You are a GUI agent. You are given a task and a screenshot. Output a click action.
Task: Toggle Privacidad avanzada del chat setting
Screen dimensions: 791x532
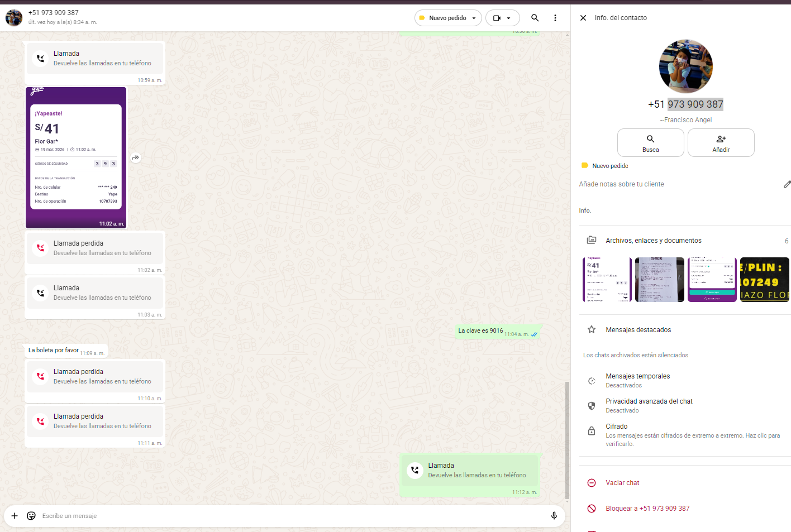click(649, 405)
